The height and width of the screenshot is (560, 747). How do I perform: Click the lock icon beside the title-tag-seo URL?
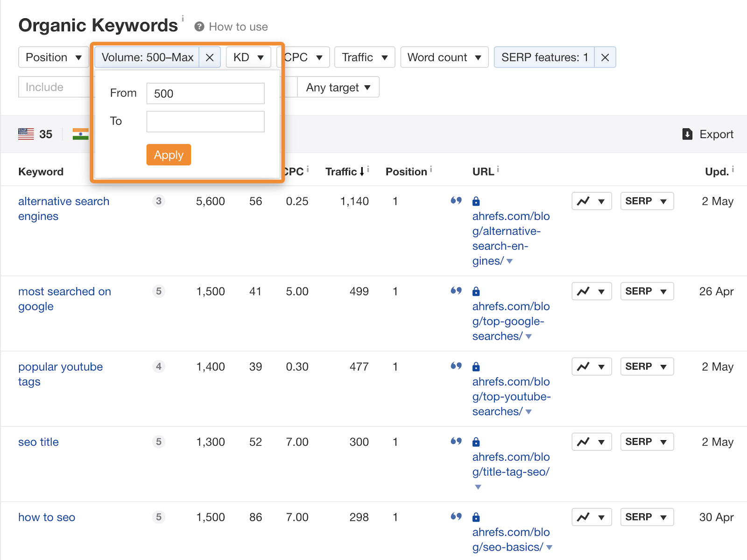[x=476, y=441]
